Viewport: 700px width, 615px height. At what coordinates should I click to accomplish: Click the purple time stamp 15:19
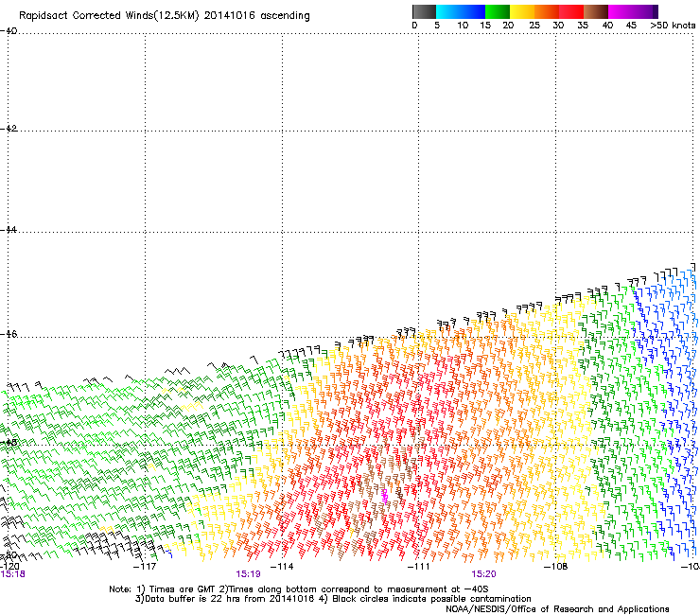[248, 574]
